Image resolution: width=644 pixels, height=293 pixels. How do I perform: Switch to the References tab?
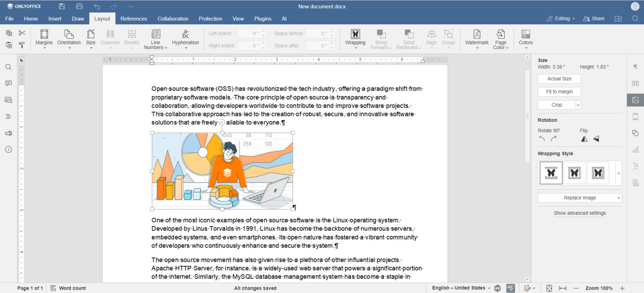click(x=134, y=18)
